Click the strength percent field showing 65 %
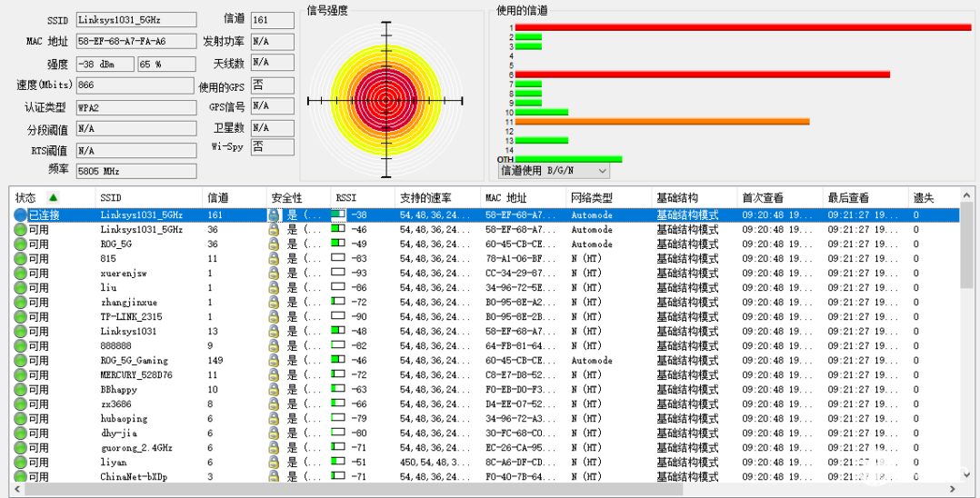Screen dimensions: 980x498 pos(167,64)
